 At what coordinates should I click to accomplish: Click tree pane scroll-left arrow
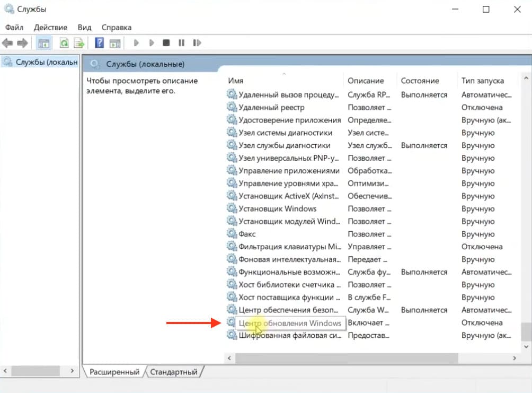5,371
